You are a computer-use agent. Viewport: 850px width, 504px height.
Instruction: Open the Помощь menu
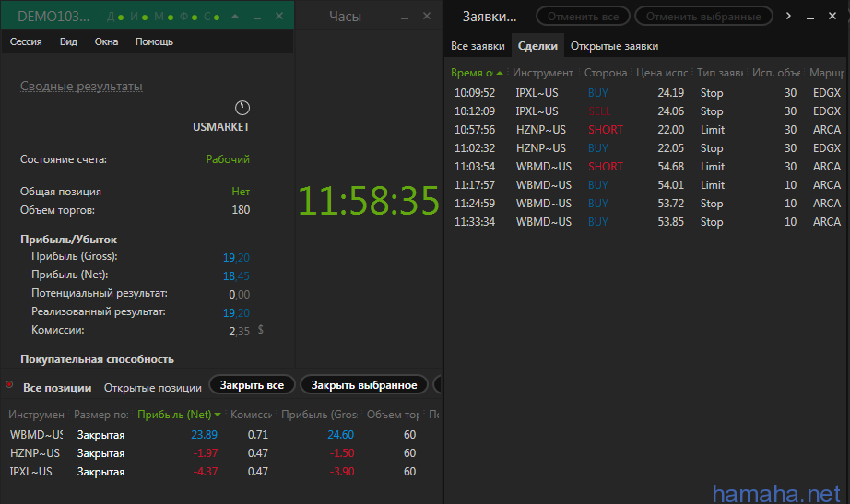click(x=154, y=41)
